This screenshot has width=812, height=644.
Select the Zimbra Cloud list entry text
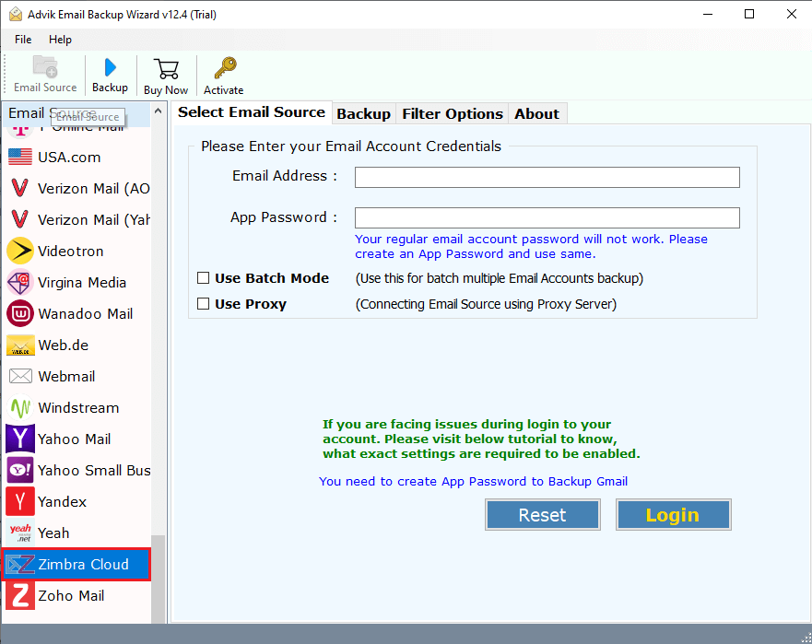(83, 564)
